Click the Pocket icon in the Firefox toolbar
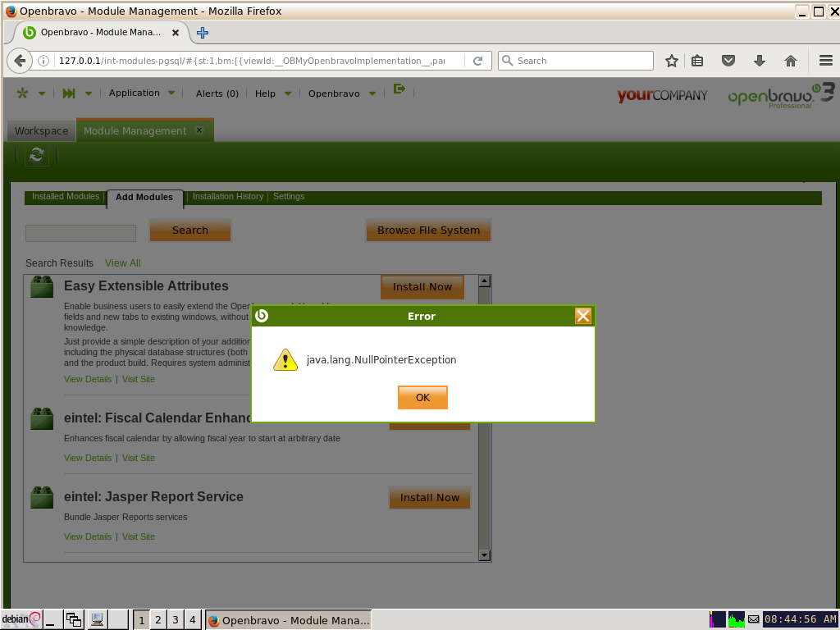The height and width of the screenshot is (630, 840). click(x=728, y=61)
